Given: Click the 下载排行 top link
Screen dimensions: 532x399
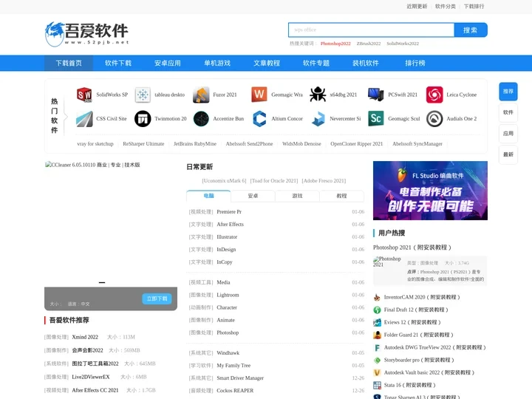Looking at the screenshot, I should pos(474,7).
